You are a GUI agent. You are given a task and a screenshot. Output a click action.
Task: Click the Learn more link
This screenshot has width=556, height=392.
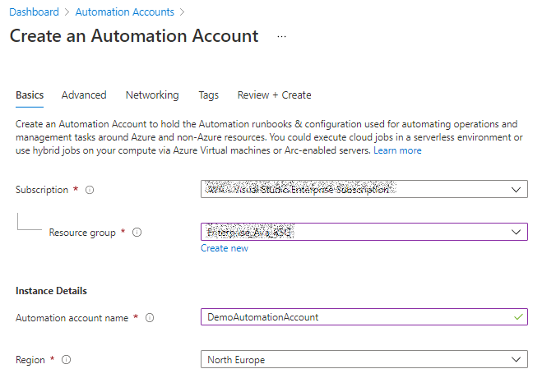(397, 150)
